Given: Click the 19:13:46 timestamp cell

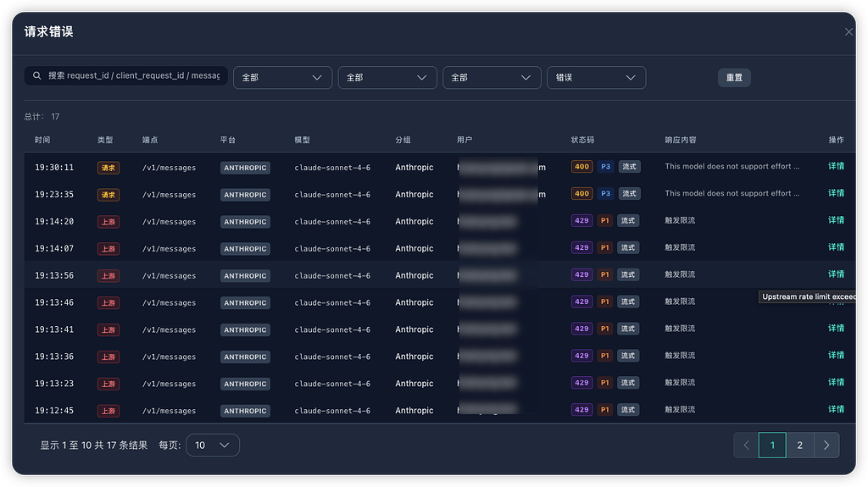Looking at the screenshot, I should (x=54, y=302).
